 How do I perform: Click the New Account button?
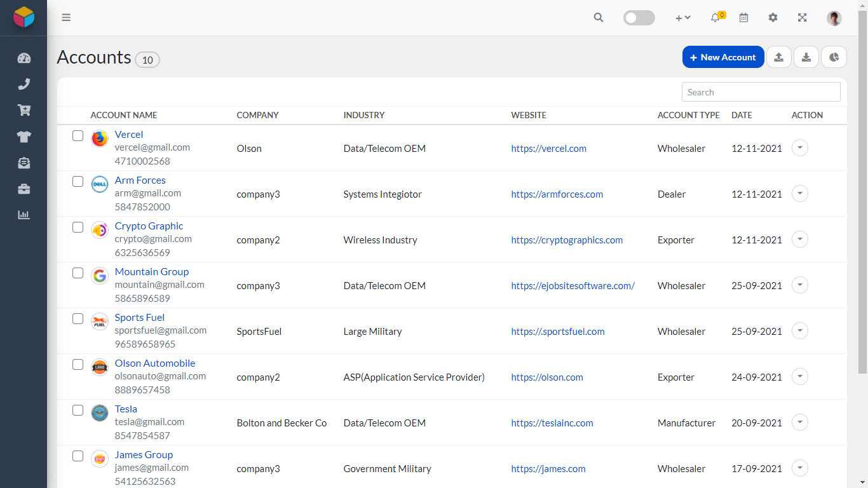tap(723, 57)
